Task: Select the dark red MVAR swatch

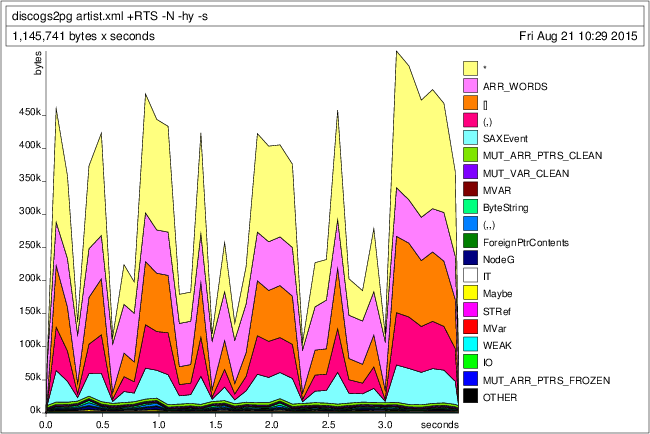Action: [x=470, y=190]
